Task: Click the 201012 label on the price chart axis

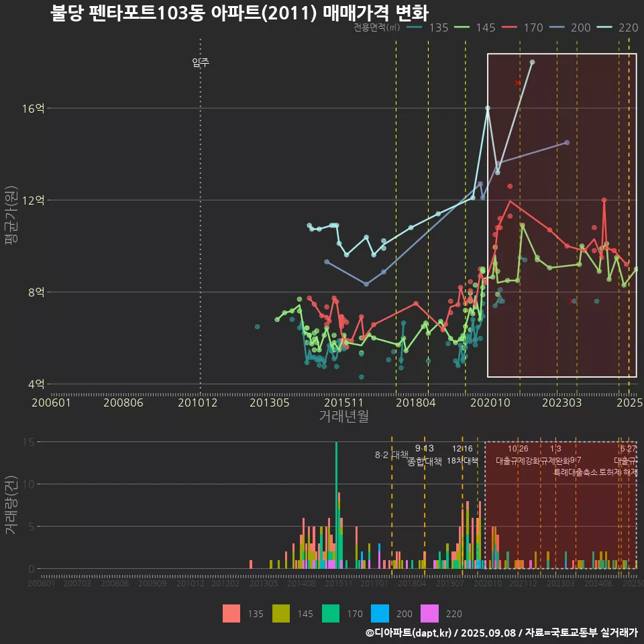Action: pos(197,402)
